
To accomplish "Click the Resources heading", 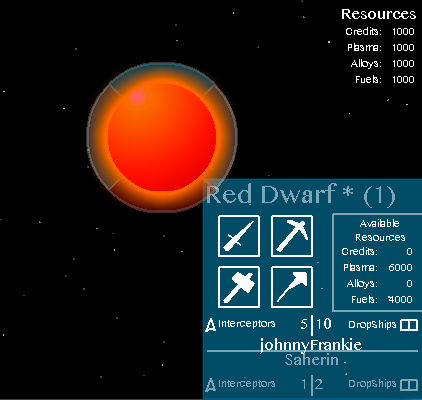I will [379, 14].
